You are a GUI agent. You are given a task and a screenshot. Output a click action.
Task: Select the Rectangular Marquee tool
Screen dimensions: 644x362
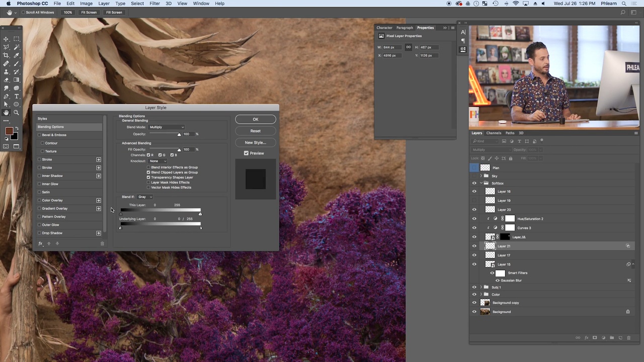point(16,39)
